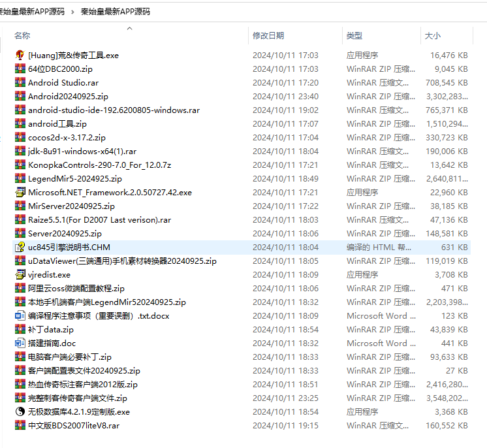The image size is (487, 448).
Task: Click file name 补丁data.zip
Action: [51, 329]
